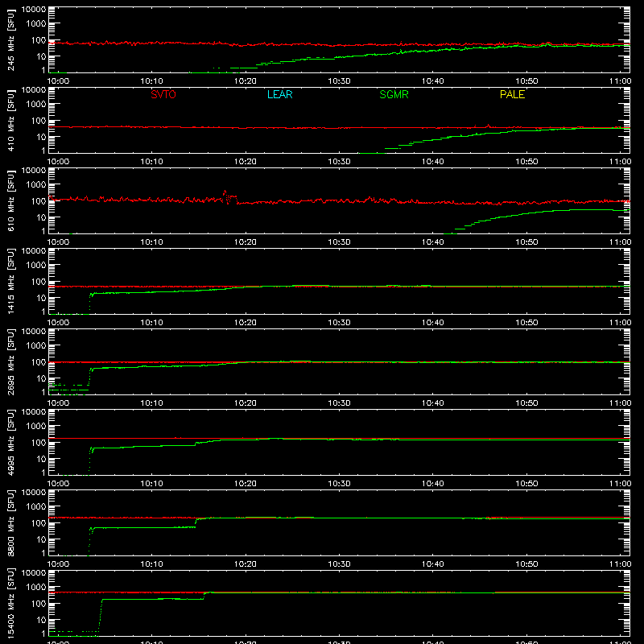Select the 610 MHz [SFU] axis label

pyautogui.click(x=11, y=200)
